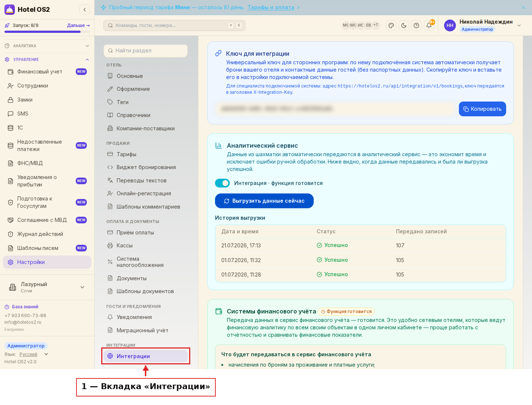The image size is (532, 405).
Task: Collapse the left sidebar with arrow button
Action: pos(85,10)
